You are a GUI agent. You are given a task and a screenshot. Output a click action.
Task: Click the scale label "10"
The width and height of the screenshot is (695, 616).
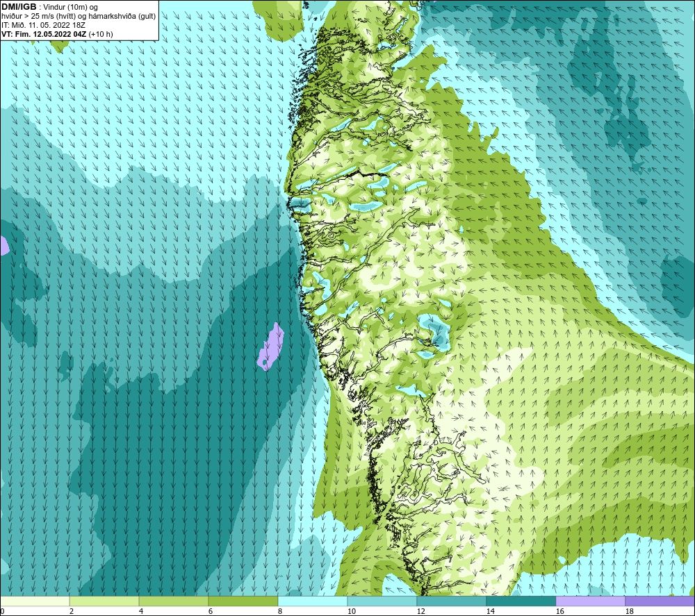[x=351, y=611]
